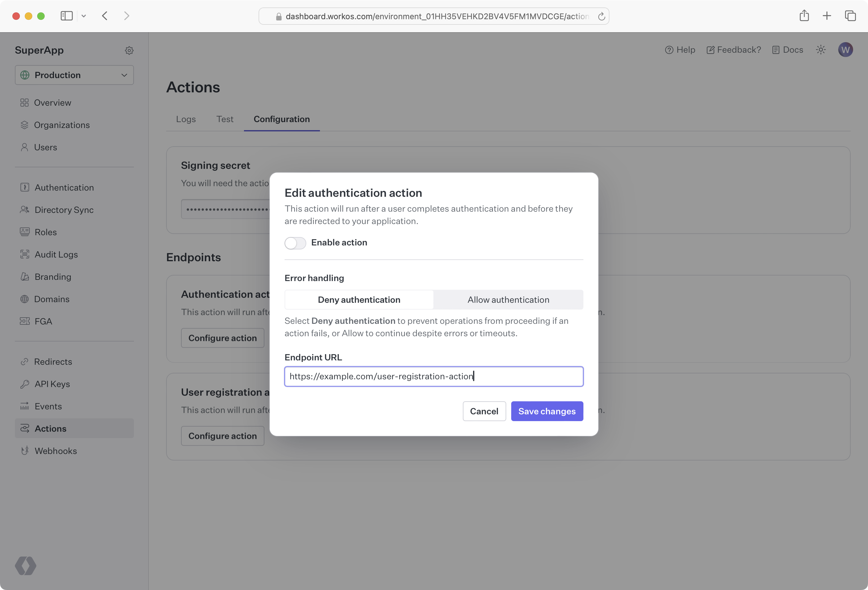Click the Save changes button
Screen dimensions: 868x590
pos(547,411)
